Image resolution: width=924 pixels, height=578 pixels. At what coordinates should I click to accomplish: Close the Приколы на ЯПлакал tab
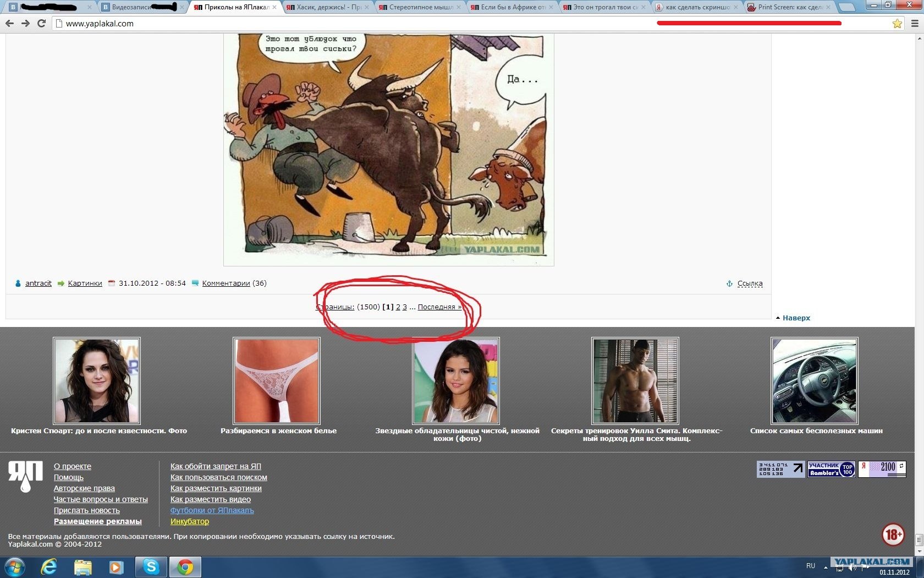[274, 7]
